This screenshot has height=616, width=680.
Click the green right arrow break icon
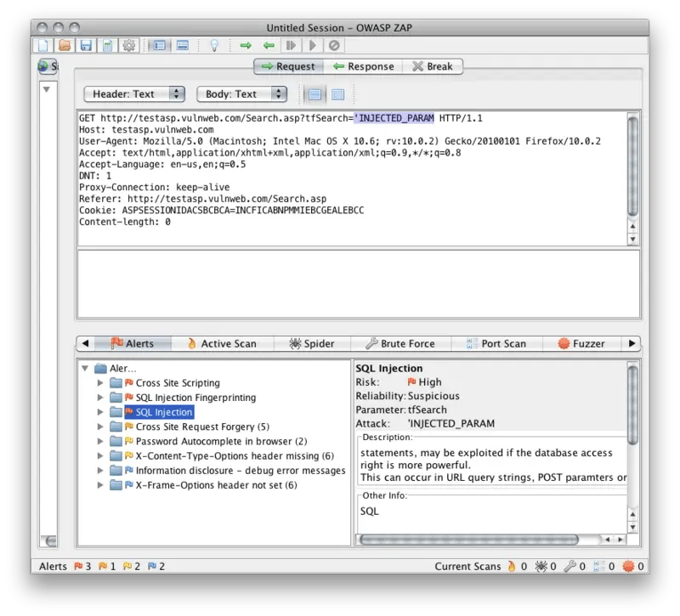point(246,45)
